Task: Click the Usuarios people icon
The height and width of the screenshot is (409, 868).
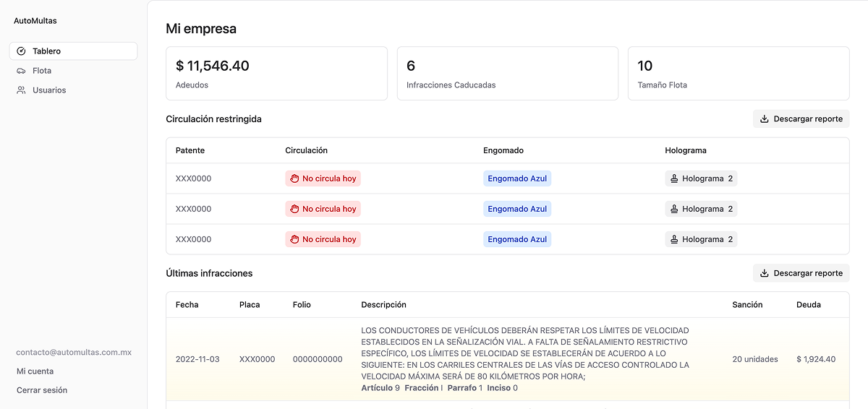Action: [21, 90]
